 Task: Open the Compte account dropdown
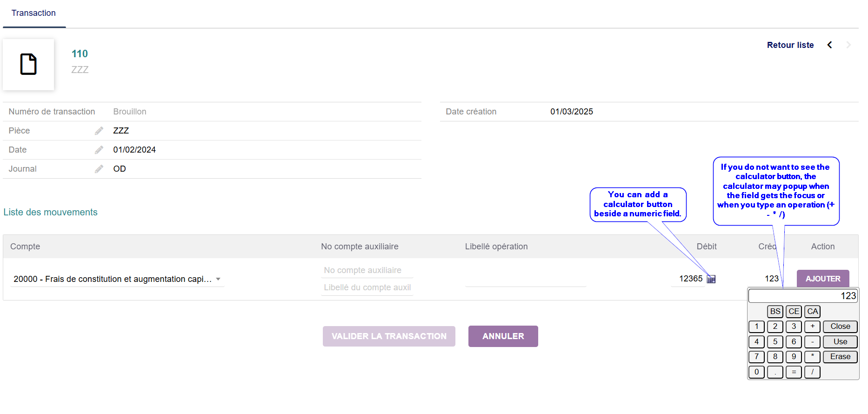click(218, 279)
